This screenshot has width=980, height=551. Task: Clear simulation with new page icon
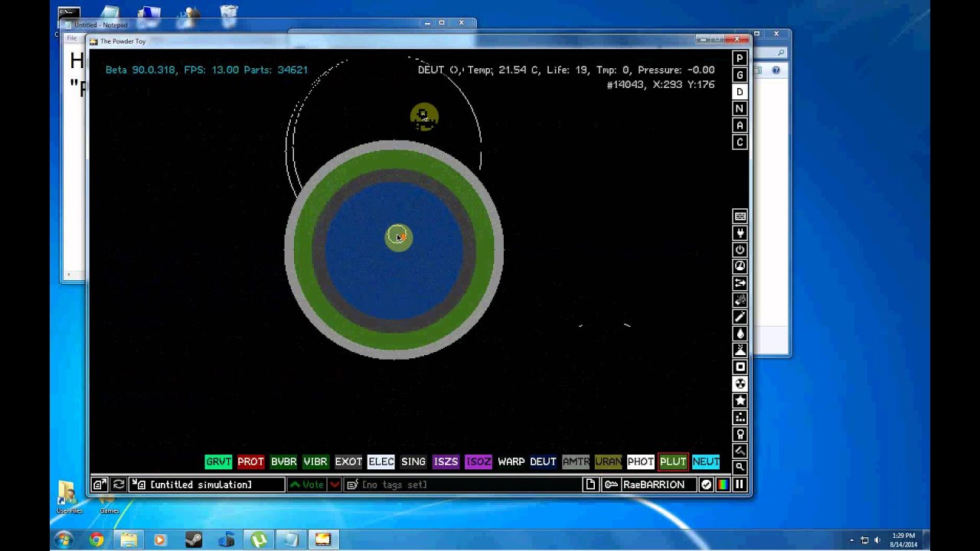(x=590, y=484)
